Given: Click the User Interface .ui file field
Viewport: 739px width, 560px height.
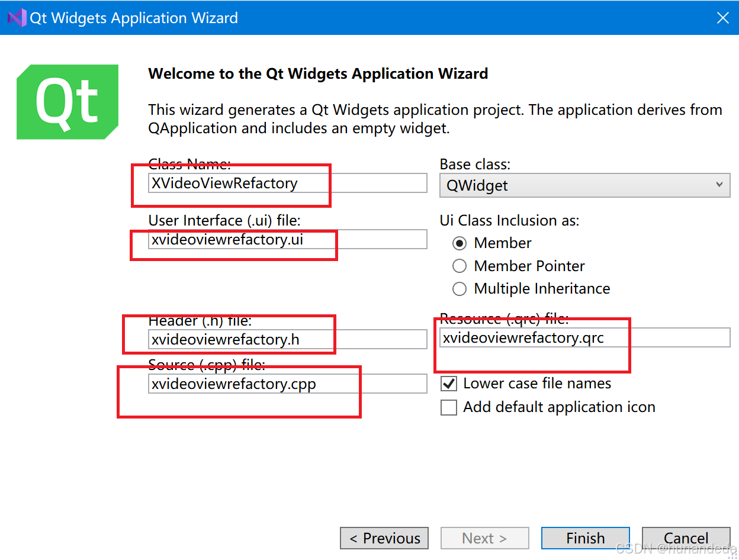Looking at the screenshot, I should (x=287, y=239).
